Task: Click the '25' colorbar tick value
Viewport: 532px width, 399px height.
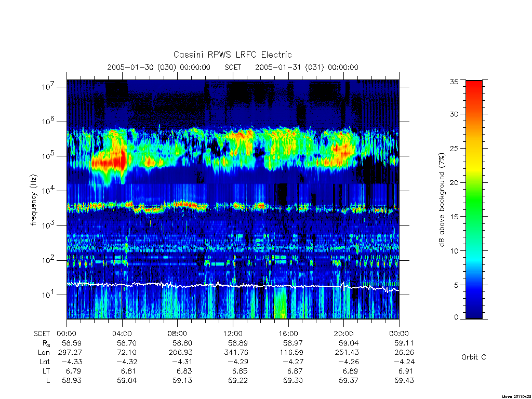Action: coord(454,148)
